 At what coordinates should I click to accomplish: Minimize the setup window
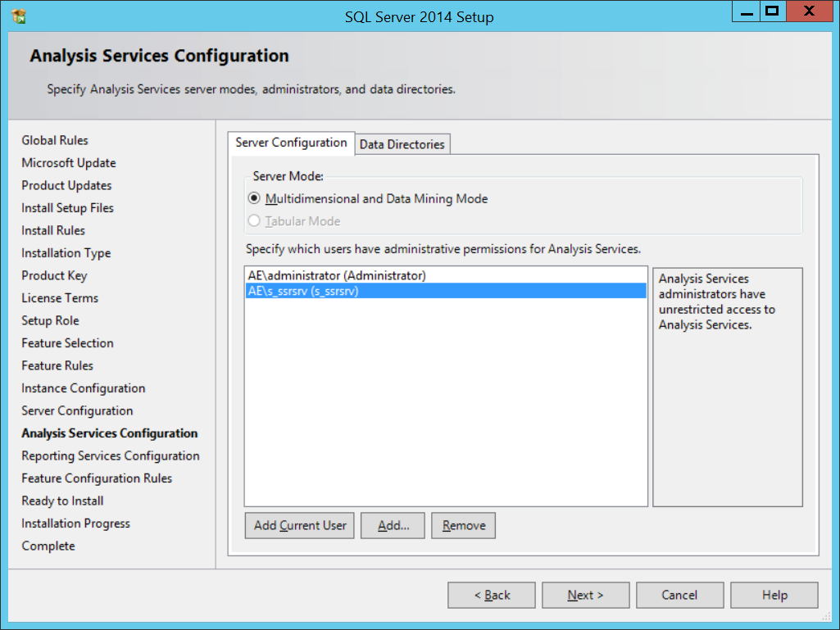[745, 12]
